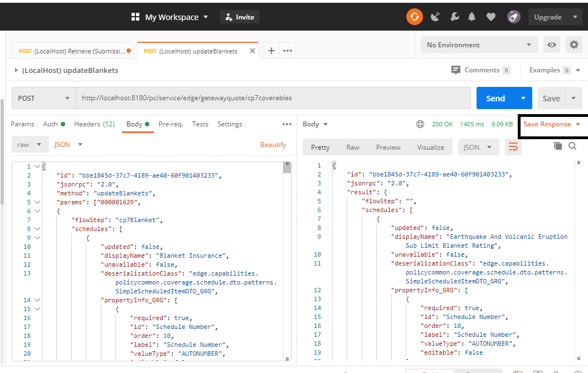Open workspace sync status icon
Image resolution: width=588 pixels, height=373 pixels.
pyautogui.click(x=415, y=17)
